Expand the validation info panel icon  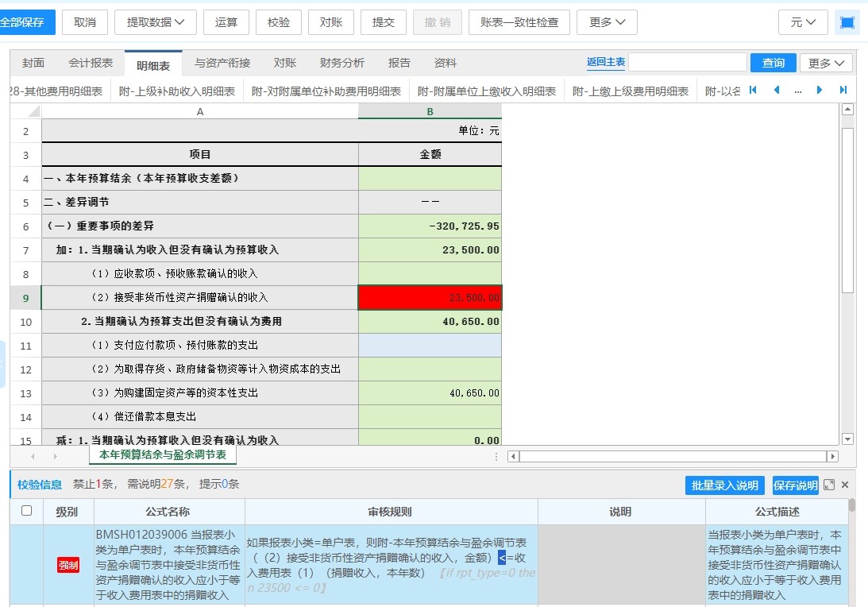click(x=829, y=485)
